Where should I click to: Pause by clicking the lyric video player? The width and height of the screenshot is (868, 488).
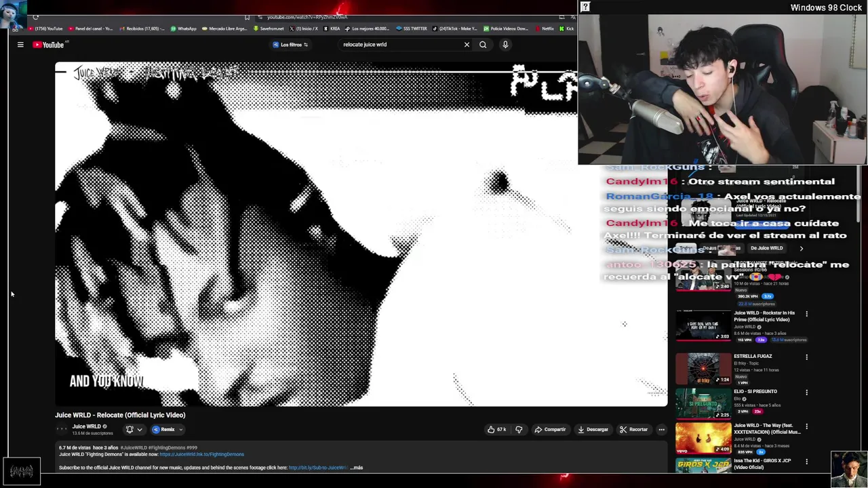point(361,235)
